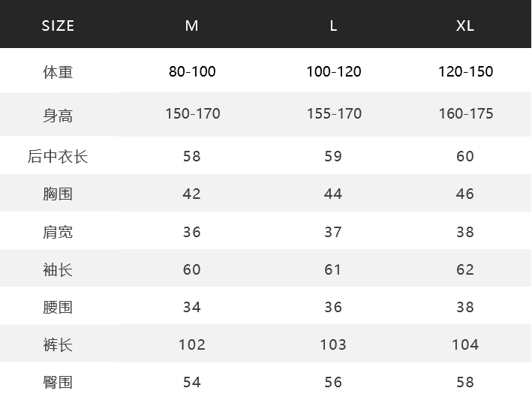Select the 120-150 weight value
Screen dimensions: 532x400
coord(466,71)
